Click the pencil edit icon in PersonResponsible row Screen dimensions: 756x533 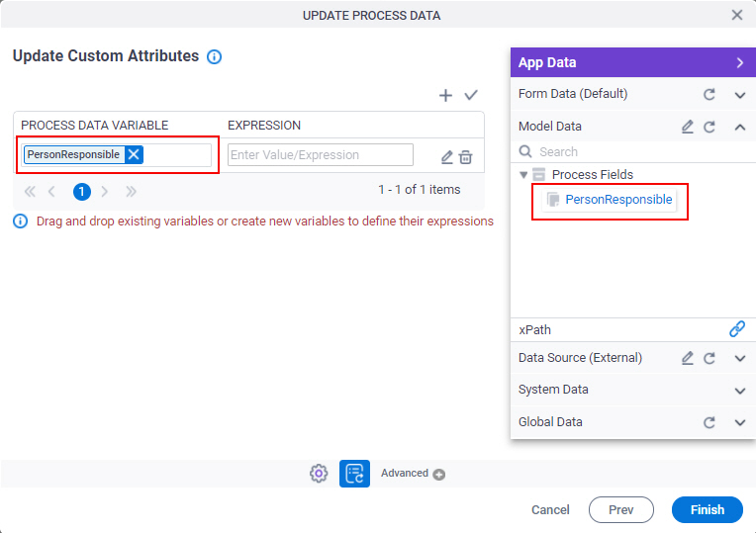pos(447,157)
